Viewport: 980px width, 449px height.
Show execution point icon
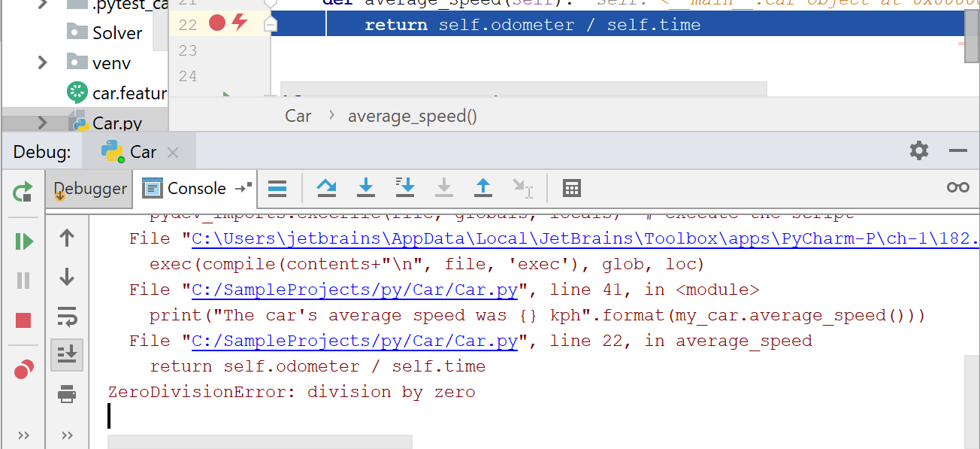(277, 188)
